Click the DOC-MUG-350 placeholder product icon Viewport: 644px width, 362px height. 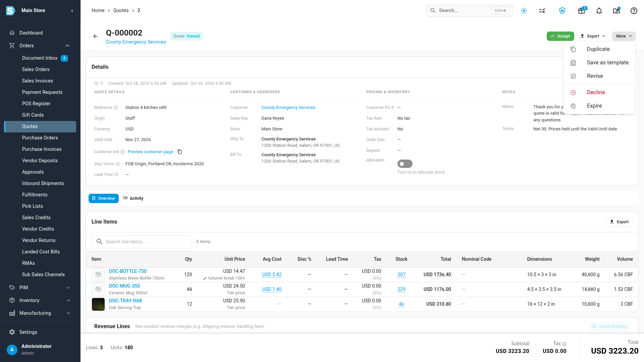point(98,289)
